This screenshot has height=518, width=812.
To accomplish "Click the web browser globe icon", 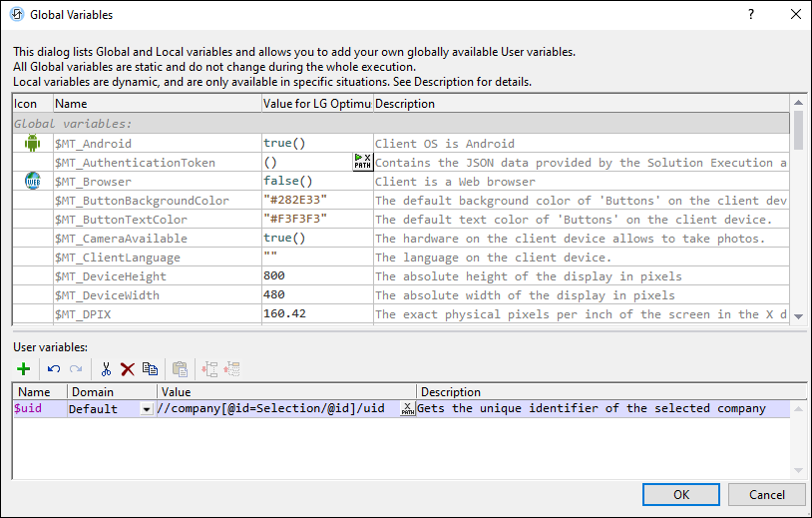I will point(31,181).
